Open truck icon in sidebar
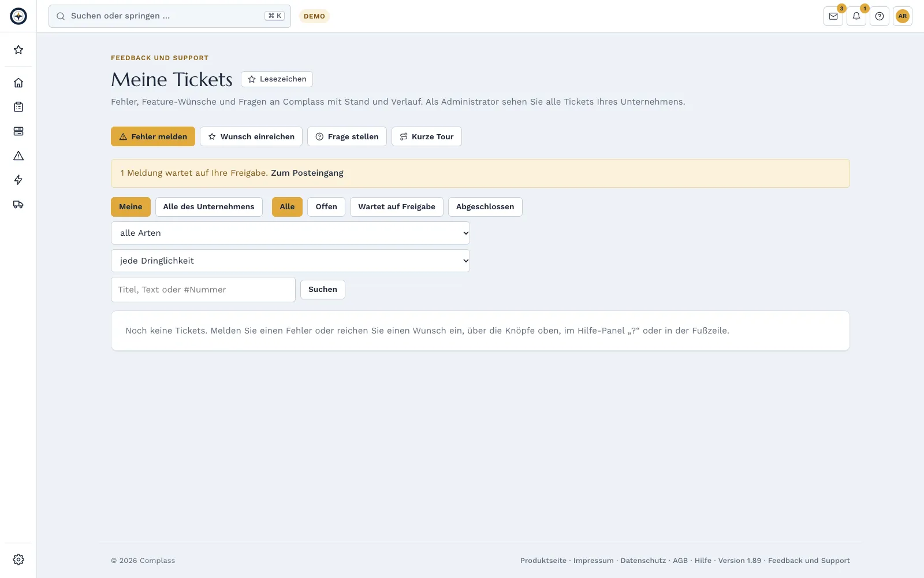The height and width of the screenshot is (578, 924). click(x=18, y=204)
